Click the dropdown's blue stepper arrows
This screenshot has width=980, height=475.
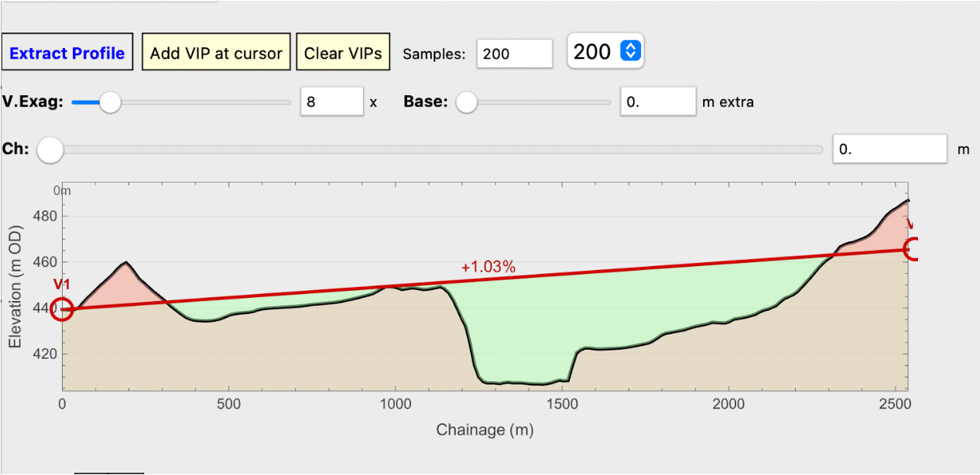(x=631, y=52)
